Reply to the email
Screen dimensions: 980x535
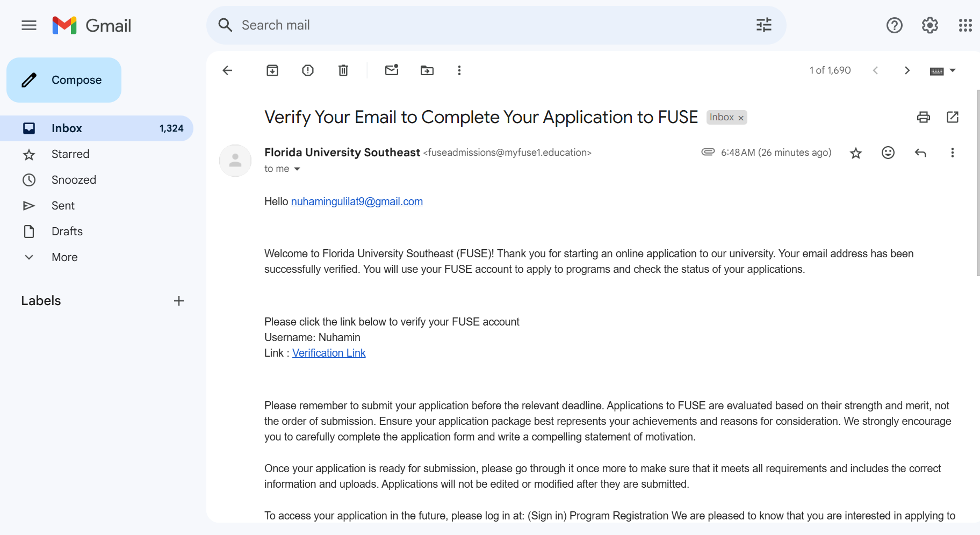(920, 153)
